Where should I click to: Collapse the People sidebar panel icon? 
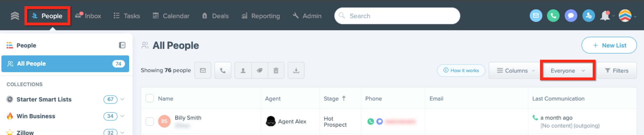[x=122, y=45]
